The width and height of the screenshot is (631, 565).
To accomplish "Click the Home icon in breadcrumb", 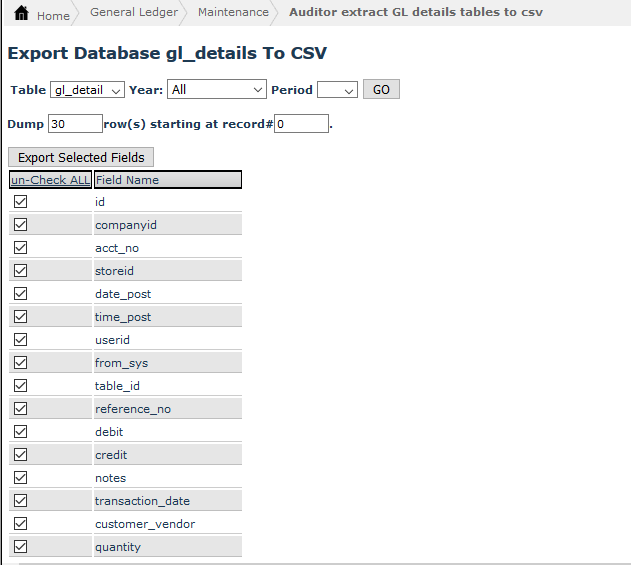I will pos(21,14).
